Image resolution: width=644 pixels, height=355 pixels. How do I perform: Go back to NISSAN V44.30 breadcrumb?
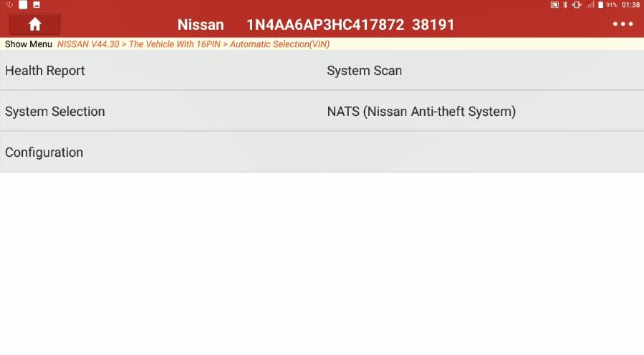tap(88, 44)
